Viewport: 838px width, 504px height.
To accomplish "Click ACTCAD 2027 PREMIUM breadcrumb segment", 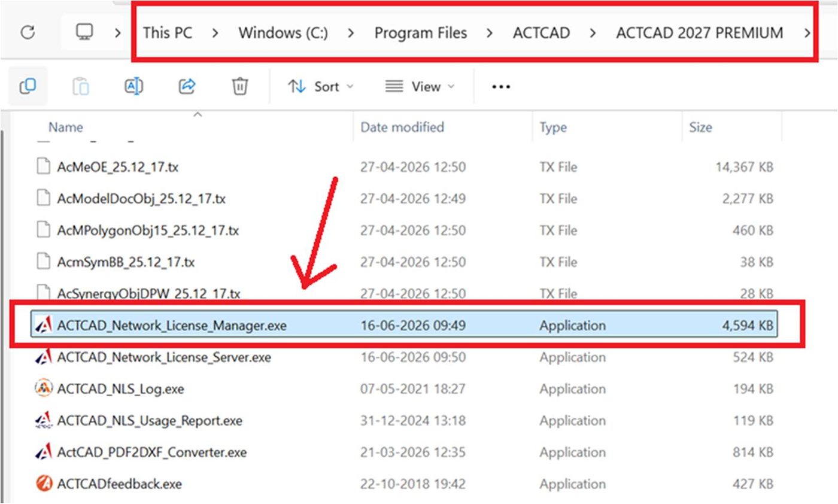I will pos(700,33).
